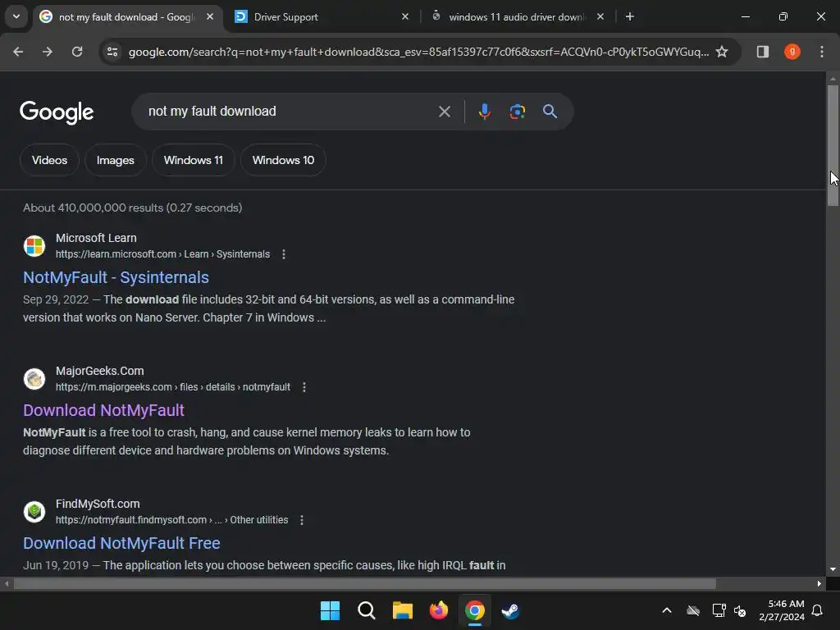Open the notification bell
840x630 pixels.
[818, 610]
